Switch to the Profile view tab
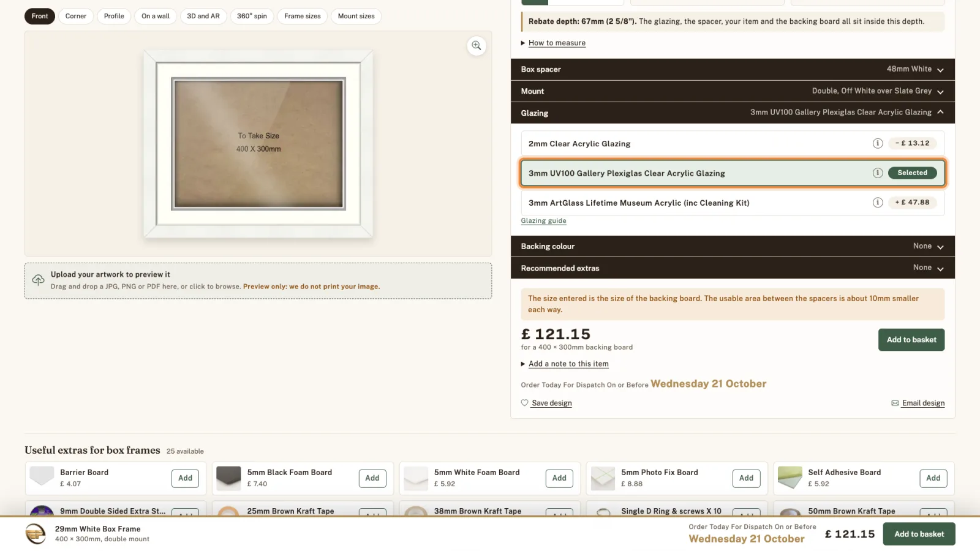This screenshot has height=551, width=980. (114, 16)
